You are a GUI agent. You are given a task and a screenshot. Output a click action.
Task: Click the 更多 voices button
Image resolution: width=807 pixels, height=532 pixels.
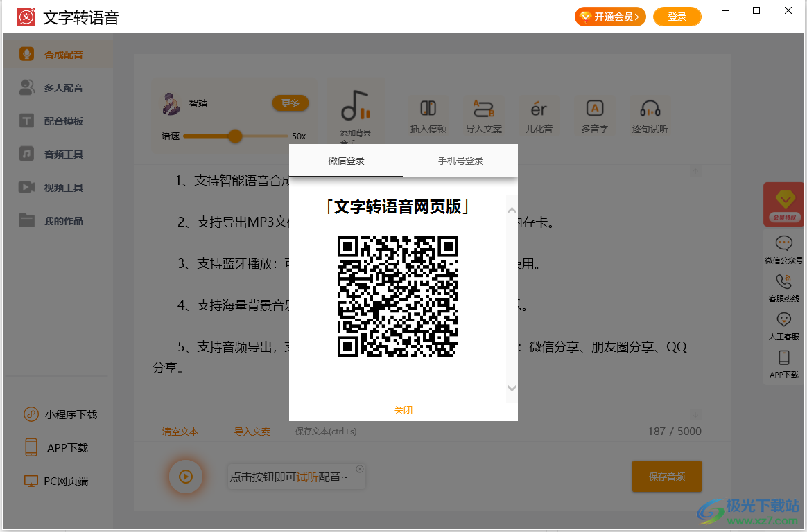[290, 103]
